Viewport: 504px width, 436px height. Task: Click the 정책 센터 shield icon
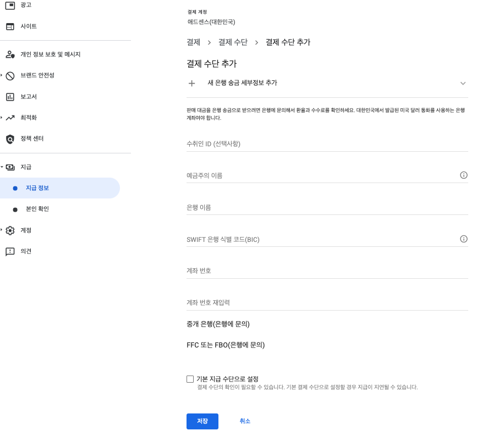tap(10, 139)
